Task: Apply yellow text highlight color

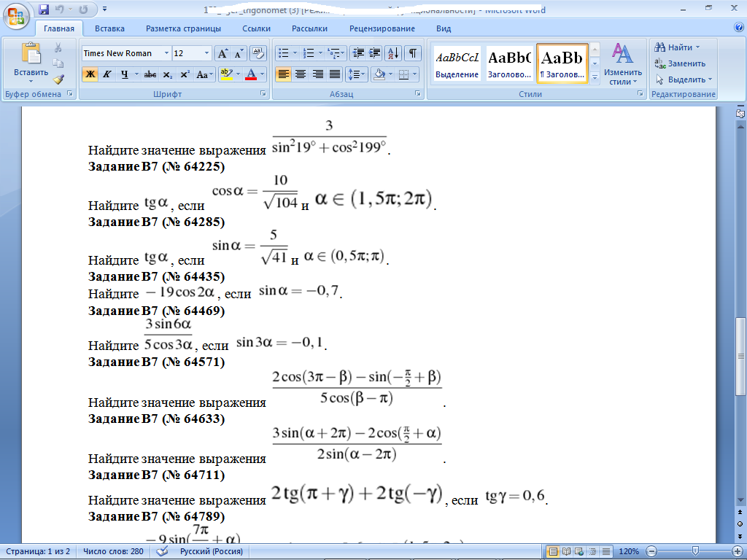Action: tap(226, 74)
